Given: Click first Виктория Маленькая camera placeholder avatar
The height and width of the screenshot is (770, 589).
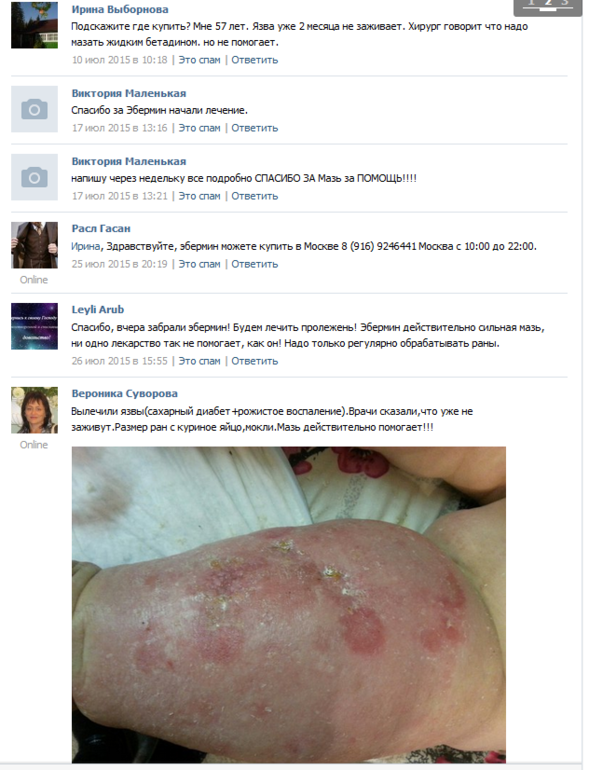Looking at the screenshot, I should [x=34, y=109].
